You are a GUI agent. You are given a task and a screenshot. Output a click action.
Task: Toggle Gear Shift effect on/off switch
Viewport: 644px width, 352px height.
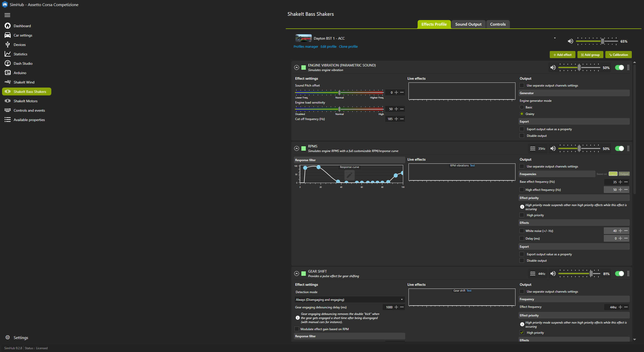tap(619, 274)
